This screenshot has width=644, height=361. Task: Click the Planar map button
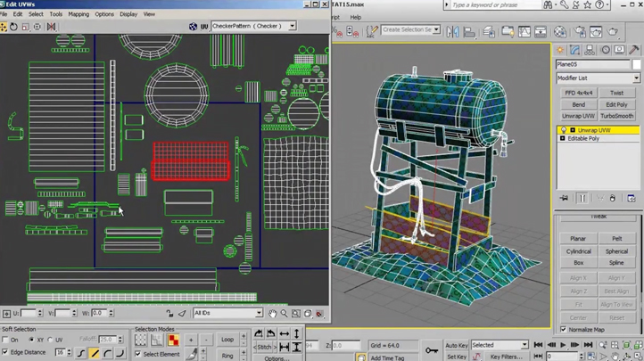[578, 238]
